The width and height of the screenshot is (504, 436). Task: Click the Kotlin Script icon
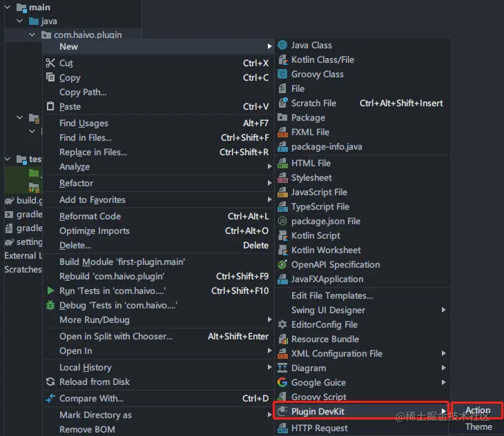pos(282,235)
